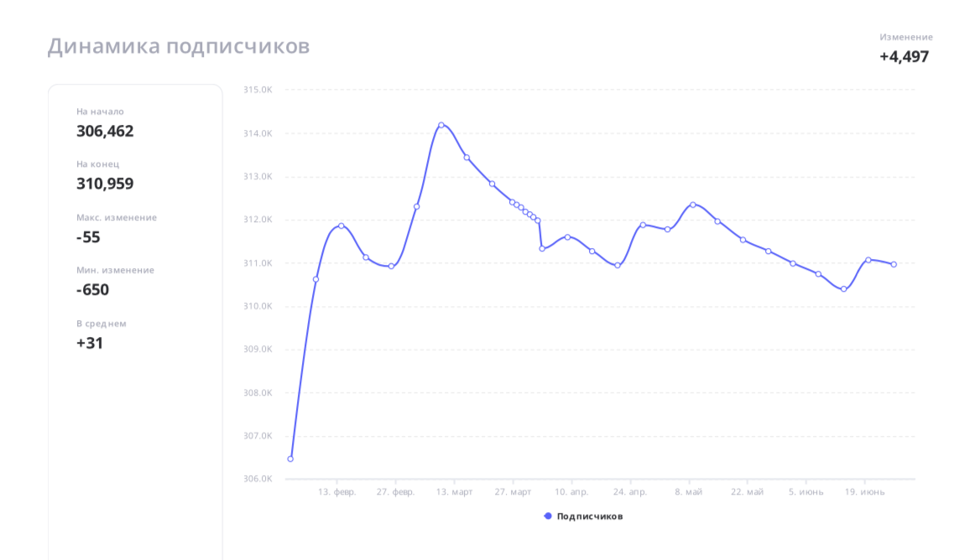Image resolution: width=980 pixels, height=560 pixels.
Task: Select the lowest June data point
Action: [843, 289]
